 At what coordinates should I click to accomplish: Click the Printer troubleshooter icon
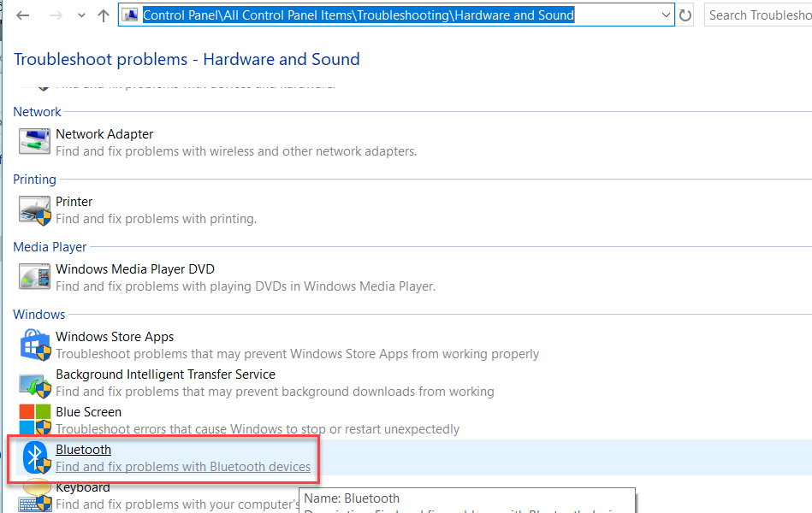pyautogui.click(x=35, y=209)
